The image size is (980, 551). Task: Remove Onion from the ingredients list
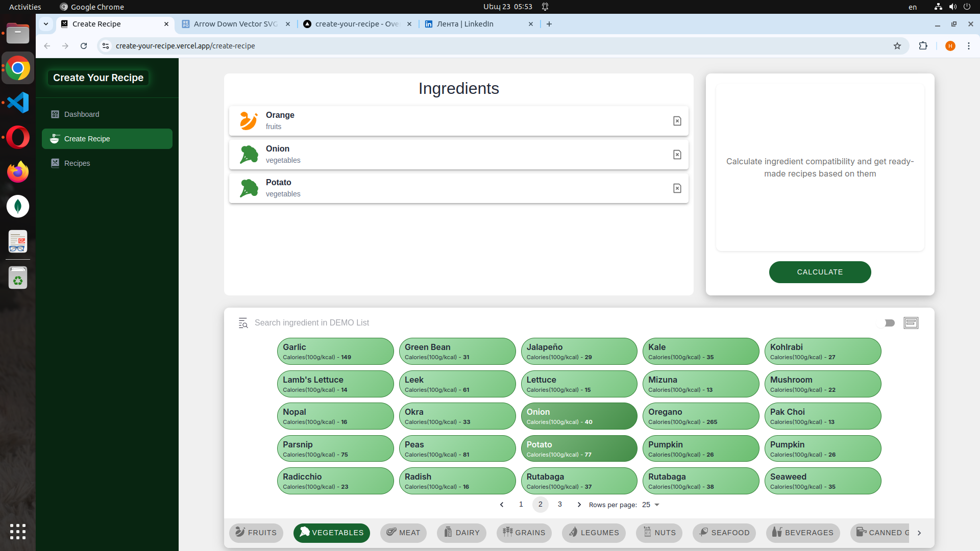coord(677,155)
